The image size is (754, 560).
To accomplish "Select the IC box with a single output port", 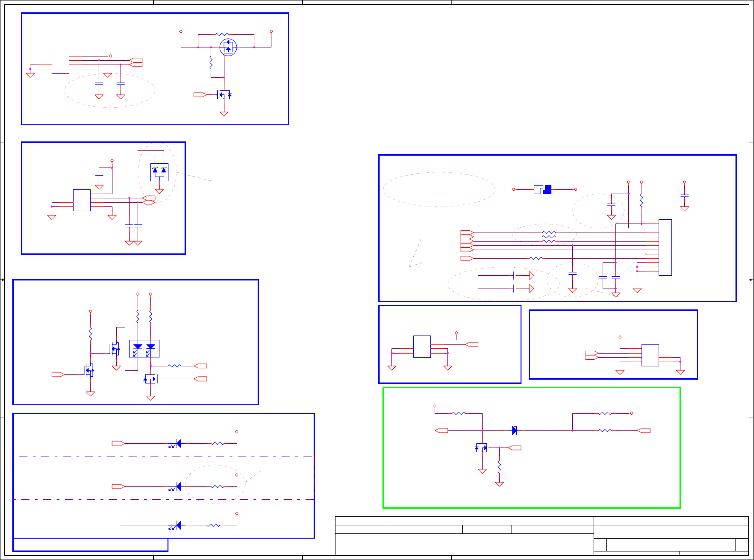I will point(422,346).
